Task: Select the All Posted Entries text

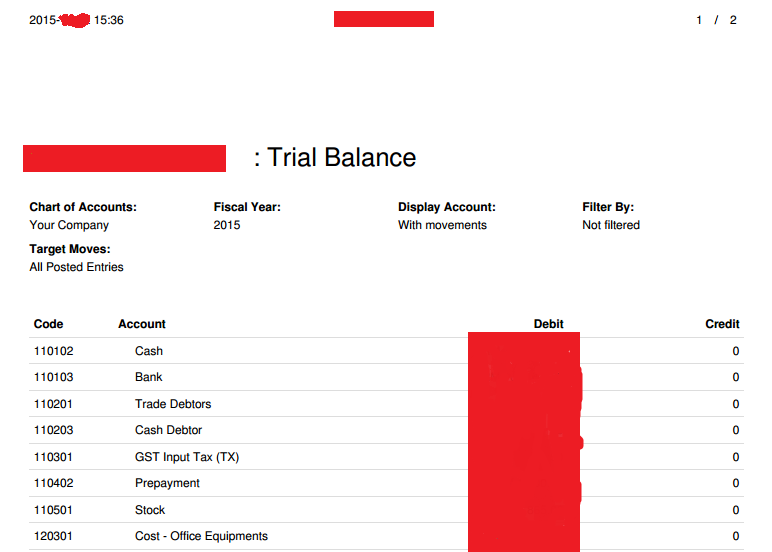Action: coord(77,267)
